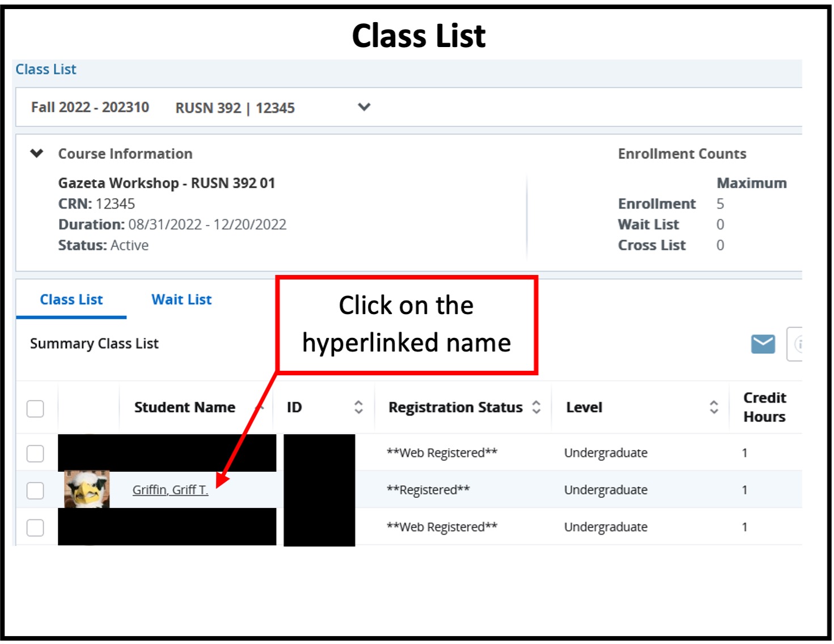The width and height of the screenshot is (834, 644).
Task: Click the Class List breadcrumb link
Action: tap(46, 69)
